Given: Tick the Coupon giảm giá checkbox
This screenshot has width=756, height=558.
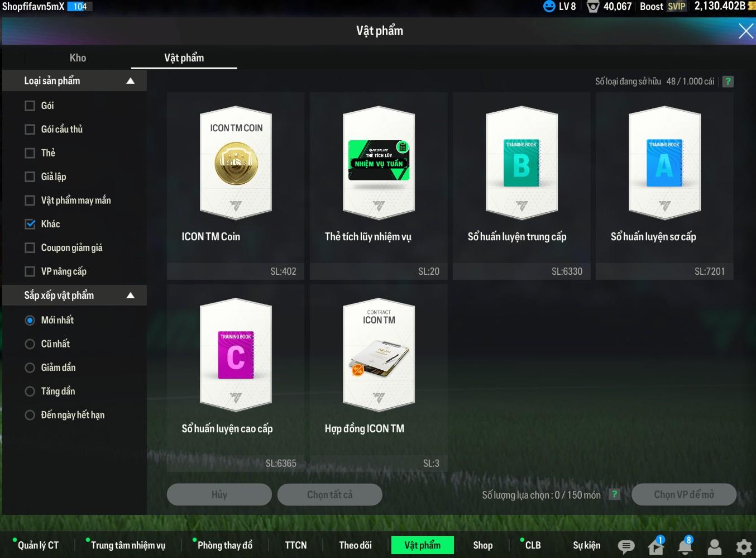Looking at the screenshot, I should (30, 248).
